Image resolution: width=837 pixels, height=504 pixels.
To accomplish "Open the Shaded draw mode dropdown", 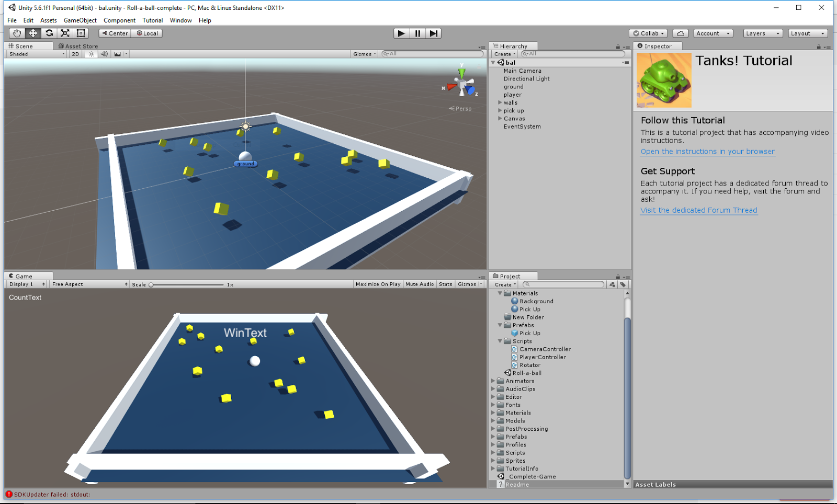I will [36, 54].
